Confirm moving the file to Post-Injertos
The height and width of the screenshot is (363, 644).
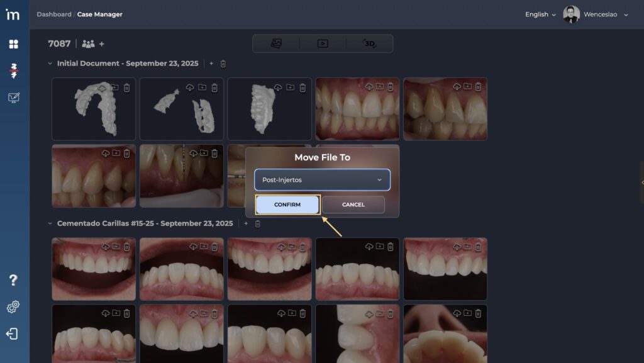[x=287, y=204]
